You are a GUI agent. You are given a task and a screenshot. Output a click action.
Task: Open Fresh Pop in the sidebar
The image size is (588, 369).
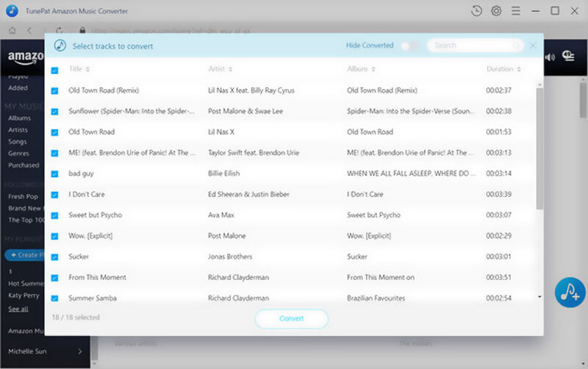pyautogui.click(x=23, y=196)
